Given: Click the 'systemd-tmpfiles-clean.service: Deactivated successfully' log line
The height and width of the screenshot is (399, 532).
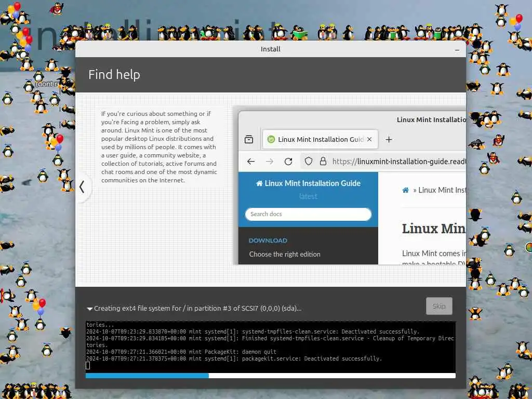Looking at the screenshot, I should [253, 331].
